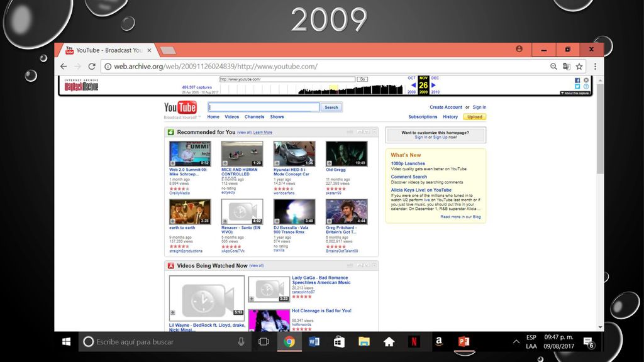This screenshot has height=362, width=644.
Task: Open the History link
Action: [450, 117]
